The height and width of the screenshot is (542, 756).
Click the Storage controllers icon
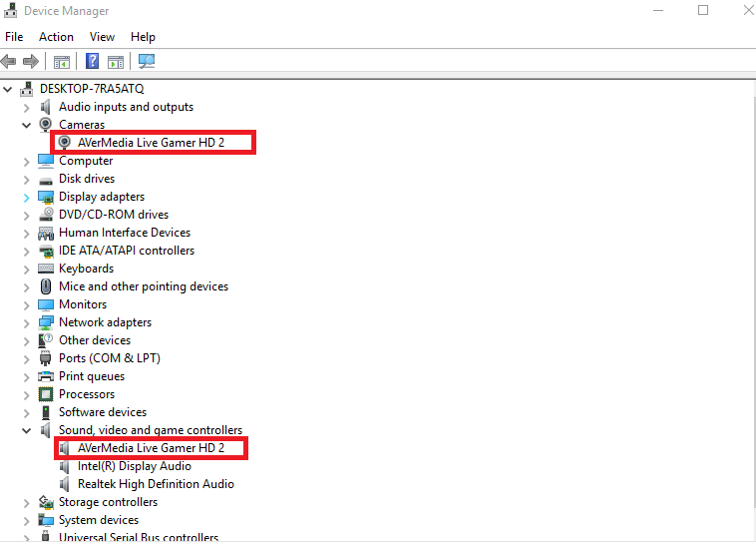[46, 502]
